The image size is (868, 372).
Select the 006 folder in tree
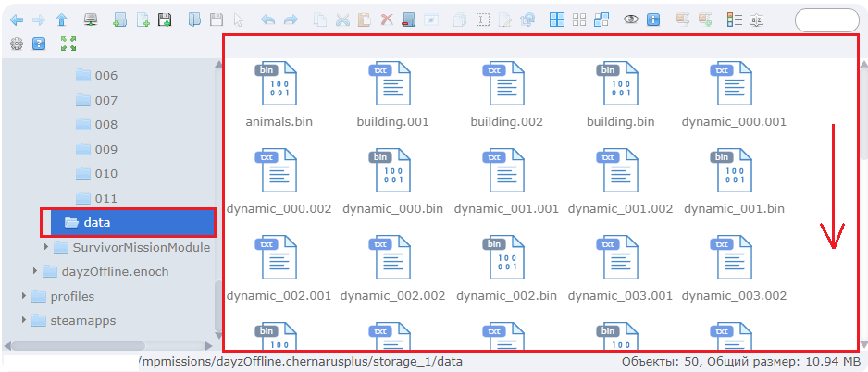(x=96, y=75)
